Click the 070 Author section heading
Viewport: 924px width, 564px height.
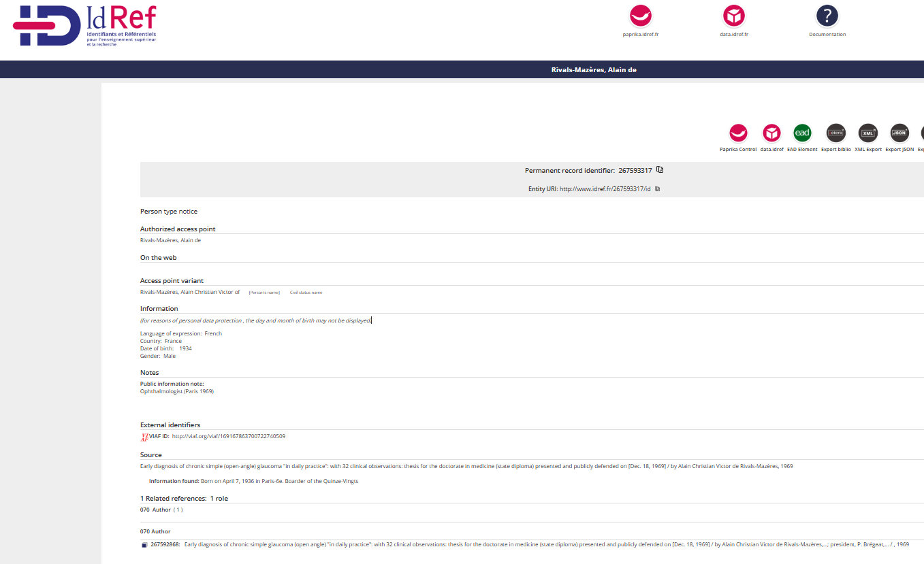tap(155, 531)
